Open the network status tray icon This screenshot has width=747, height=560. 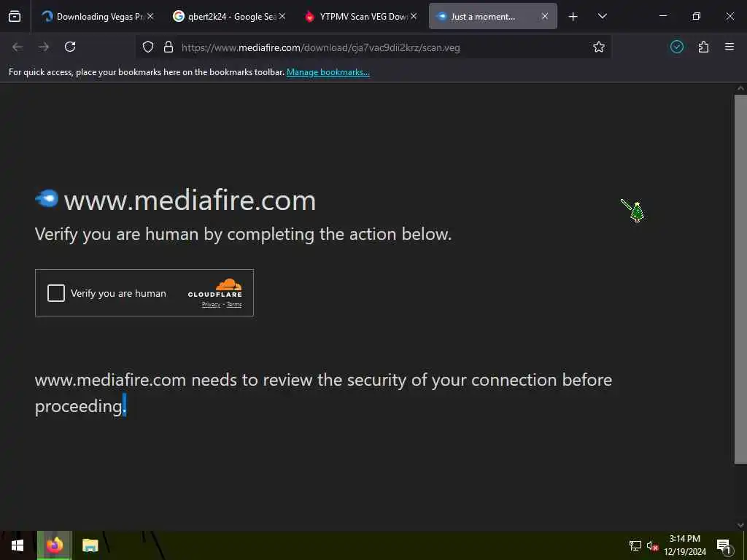(635, 545)
